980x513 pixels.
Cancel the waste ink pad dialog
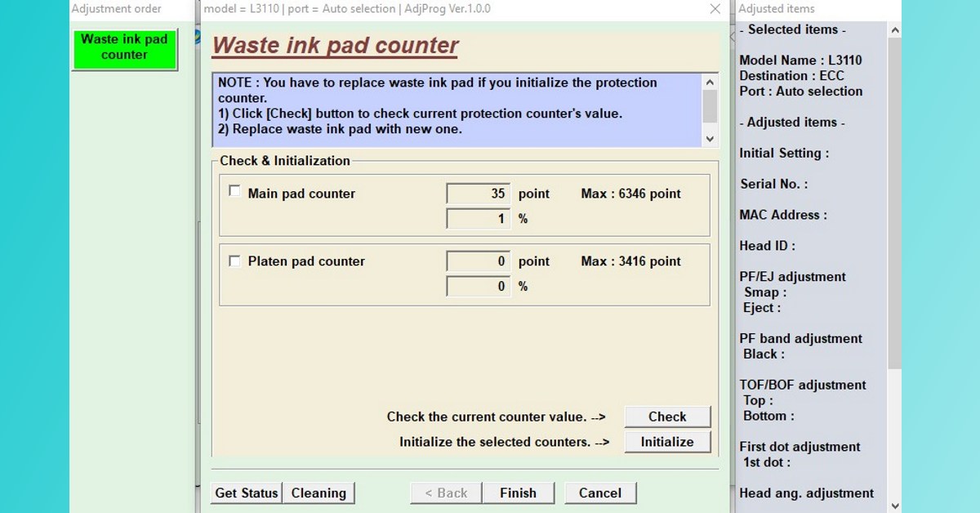click(x=600, y=493)
